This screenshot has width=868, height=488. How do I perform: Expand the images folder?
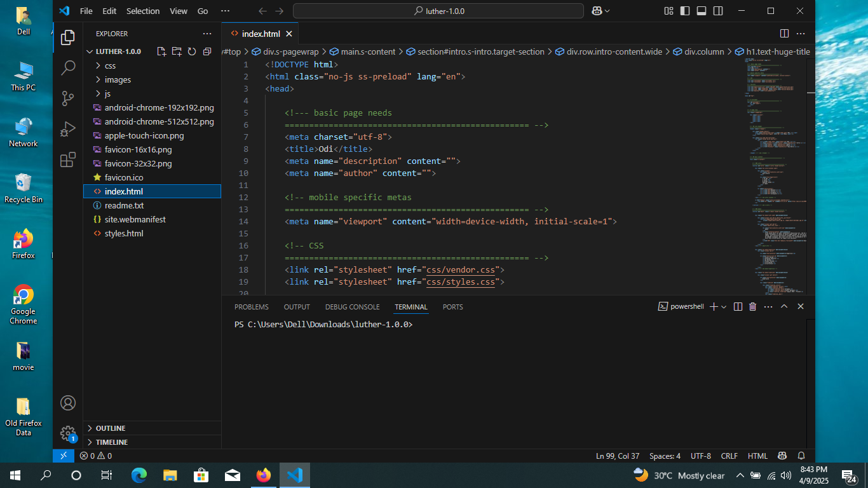click(152, 79)
